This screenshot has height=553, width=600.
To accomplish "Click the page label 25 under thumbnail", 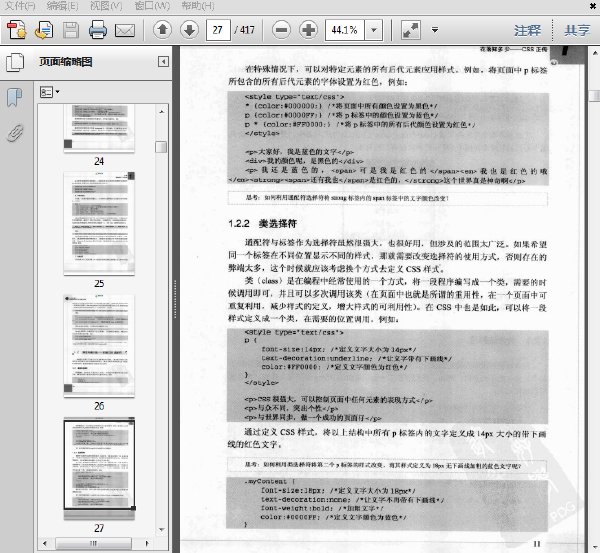I will point(99,284).
